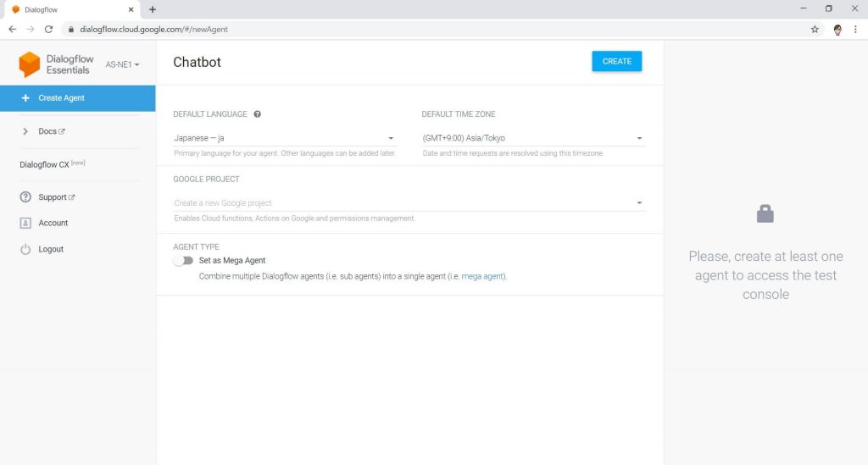
Task: Follow the mega agent link
Action: (482, 276)
